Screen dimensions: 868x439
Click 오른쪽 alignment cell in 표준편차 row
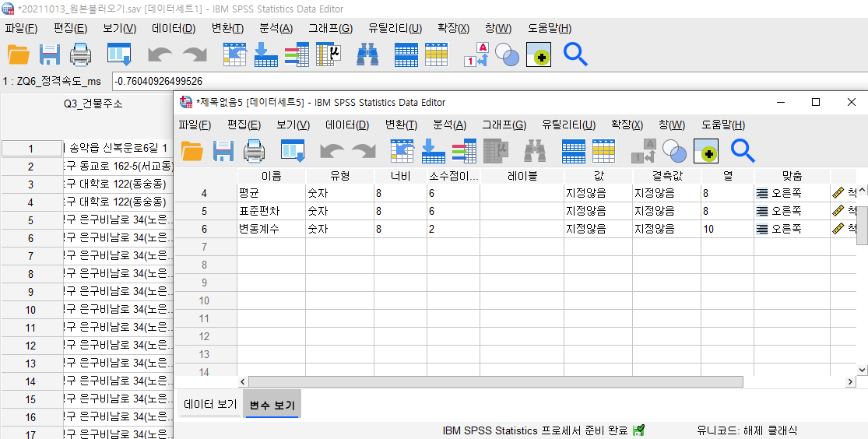pyautogui.click(x=792, y=211)
